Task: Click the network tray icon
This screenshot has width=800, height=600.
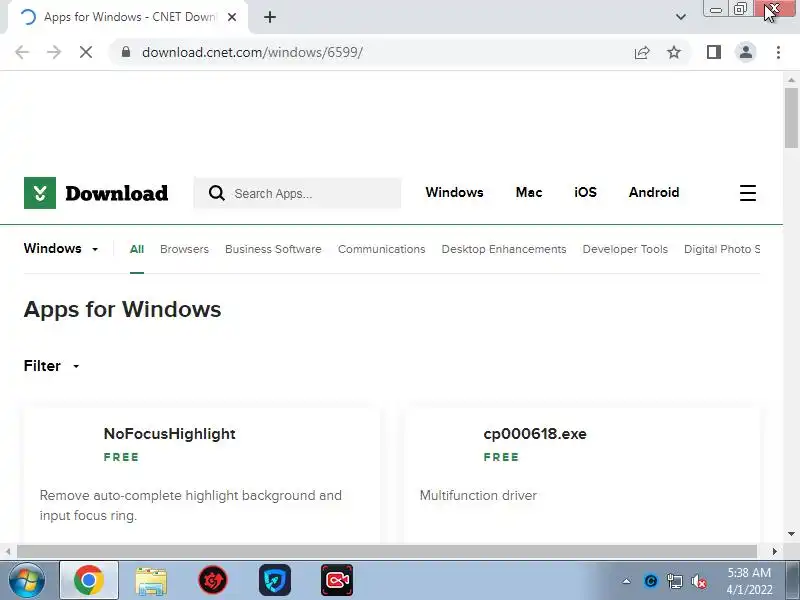Action: coord(674,581)
